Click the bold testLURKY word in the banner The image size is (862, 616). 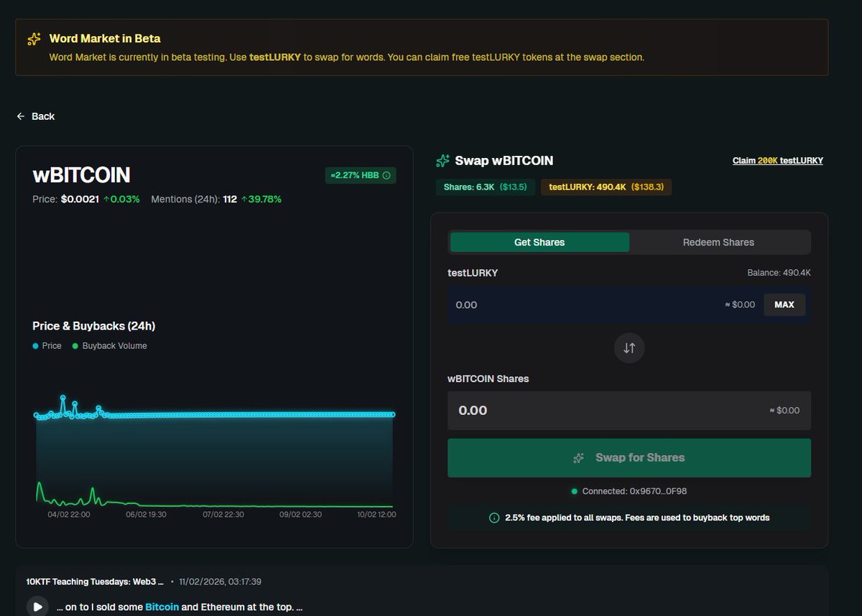[x=275, y=57]
